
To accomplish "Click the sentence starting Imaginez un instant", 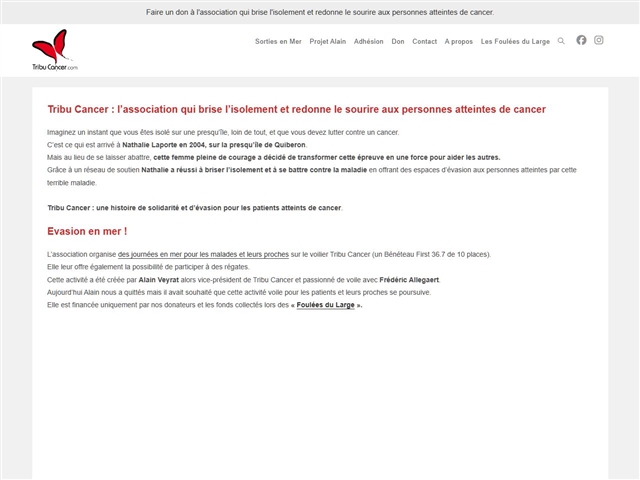I will [223, 132].
